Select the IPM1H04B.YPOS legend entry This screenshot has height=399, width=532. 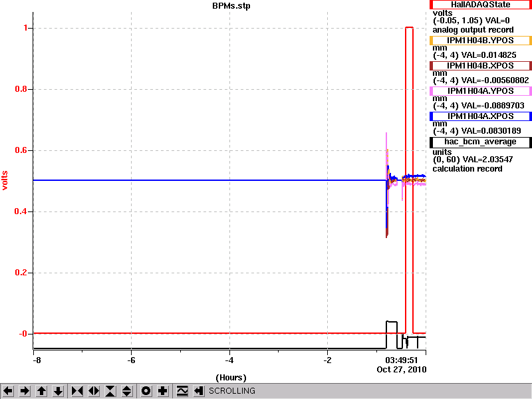pyautogui.click(x=480, y=41)
